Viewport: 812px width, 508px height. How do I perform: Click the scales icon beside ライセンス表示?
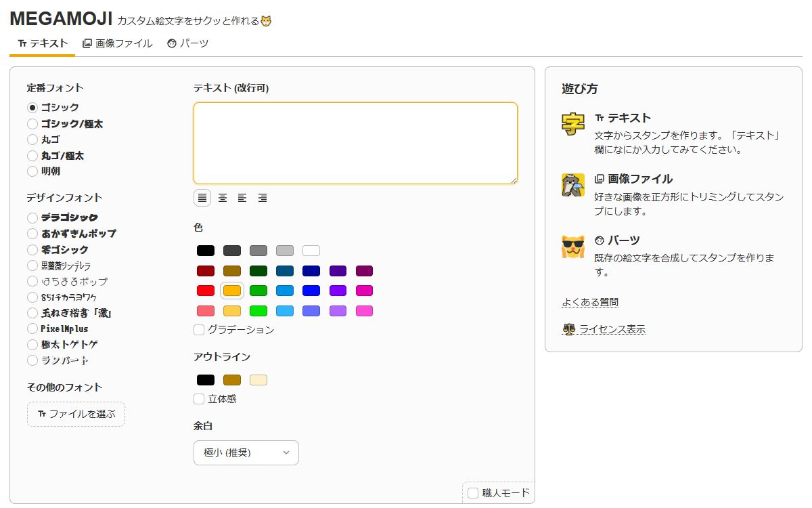(568, 329)
